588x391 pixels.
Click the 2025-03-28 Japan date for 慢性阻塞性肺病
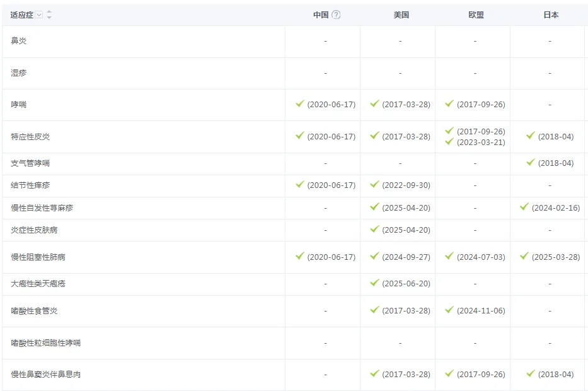(x=555, y=257)
